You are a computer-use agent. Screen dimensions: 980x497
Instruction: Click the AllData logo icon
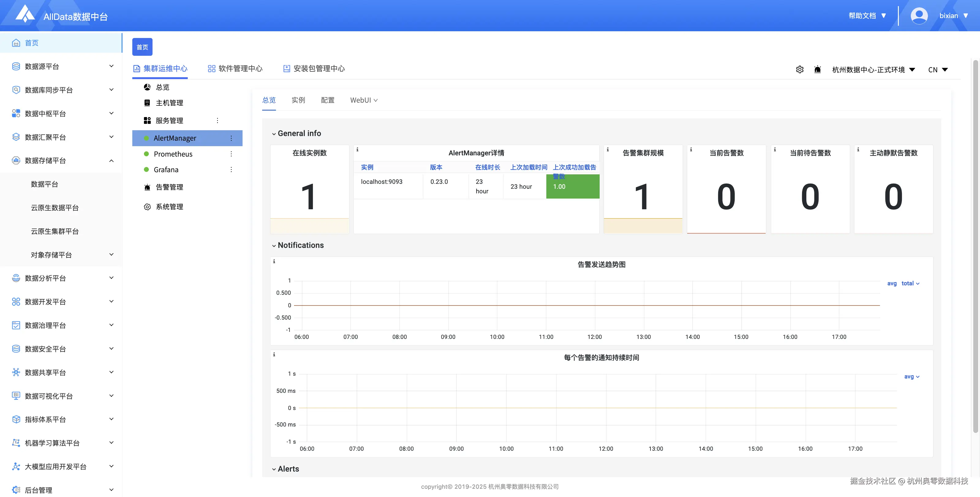point(25,14)
